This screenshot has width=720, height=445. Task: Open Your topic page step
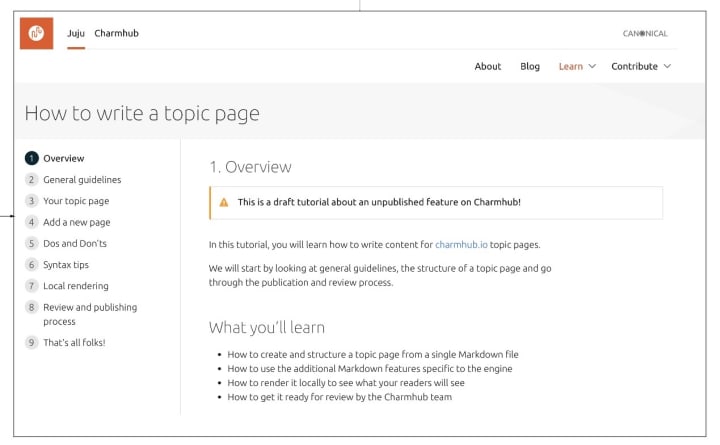pos(76,201)
